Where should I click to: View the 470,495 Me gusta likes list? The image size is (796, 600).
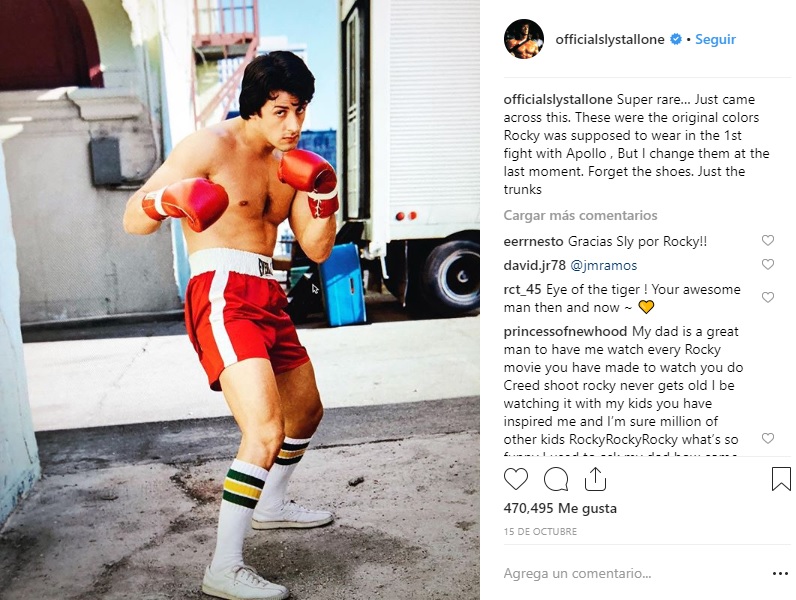560,508
